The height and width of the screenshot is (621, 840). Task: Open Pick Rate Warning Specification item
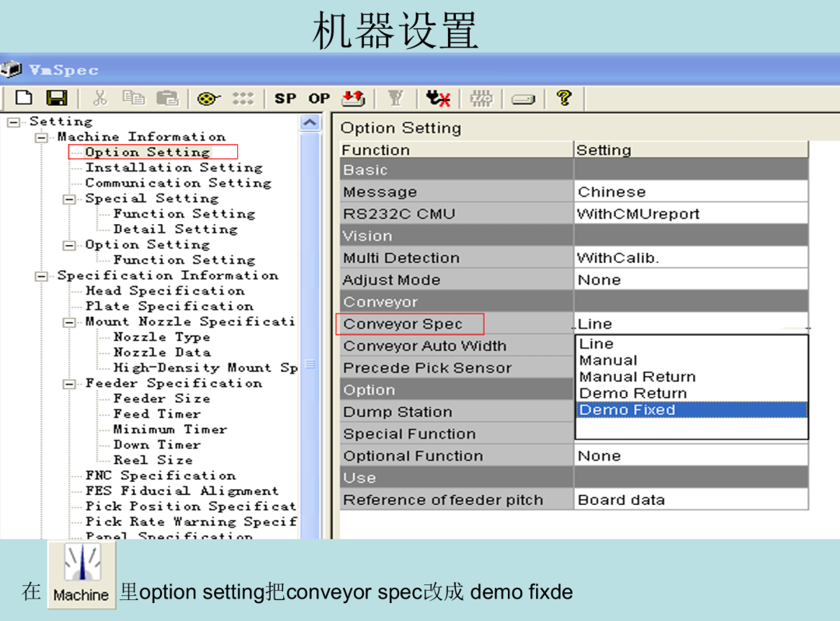coord(191,522)
